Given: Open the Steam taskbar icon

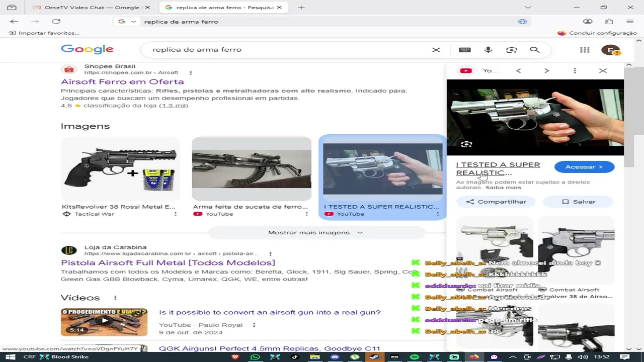Looking at the screenshot, I should tap(374, 357).
